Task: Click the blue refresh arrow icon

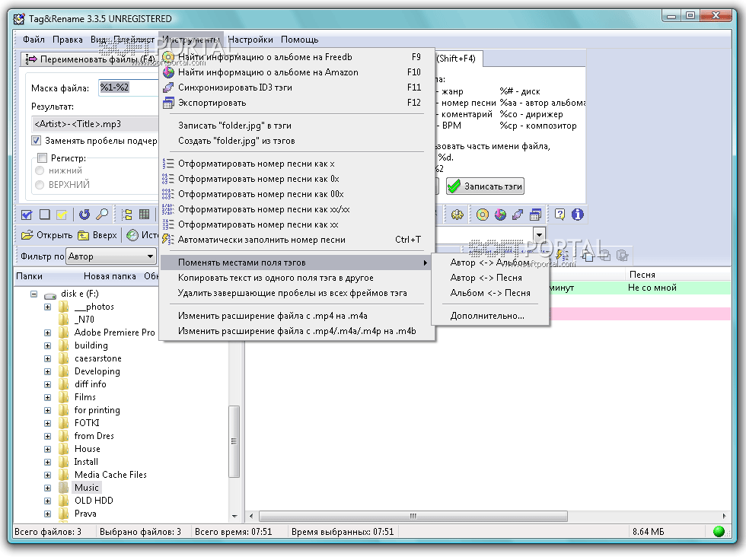Action: 84,215
